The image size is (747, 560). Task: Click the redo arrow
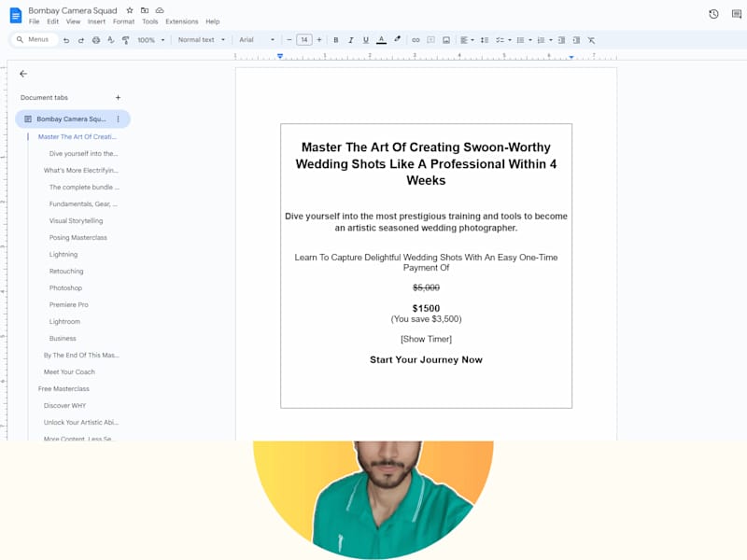[x=81, y=40]
